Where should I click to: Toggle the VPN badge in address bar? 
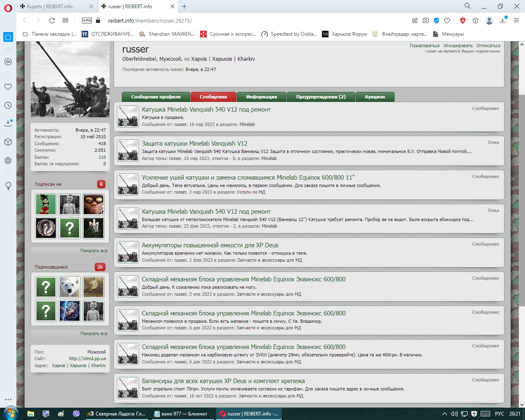pos(87,21)
